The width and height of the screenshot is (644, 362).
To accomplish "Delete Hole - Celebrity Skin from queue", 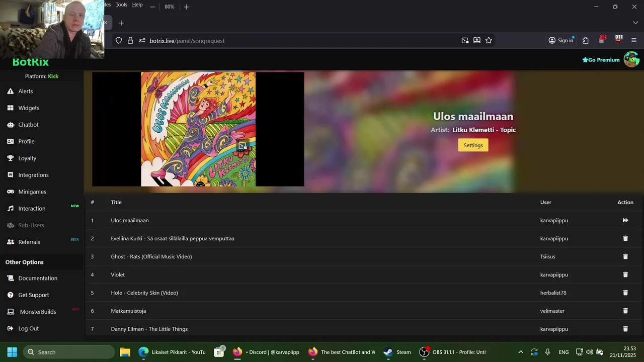I will pos(625,293).
